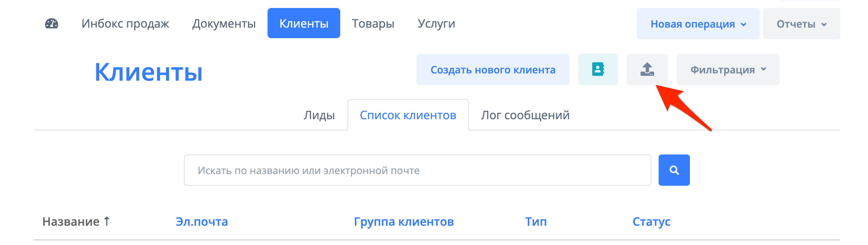This screenshot has height=245, width=868.
Task: Click the client import upload icon
Action: 647,69
